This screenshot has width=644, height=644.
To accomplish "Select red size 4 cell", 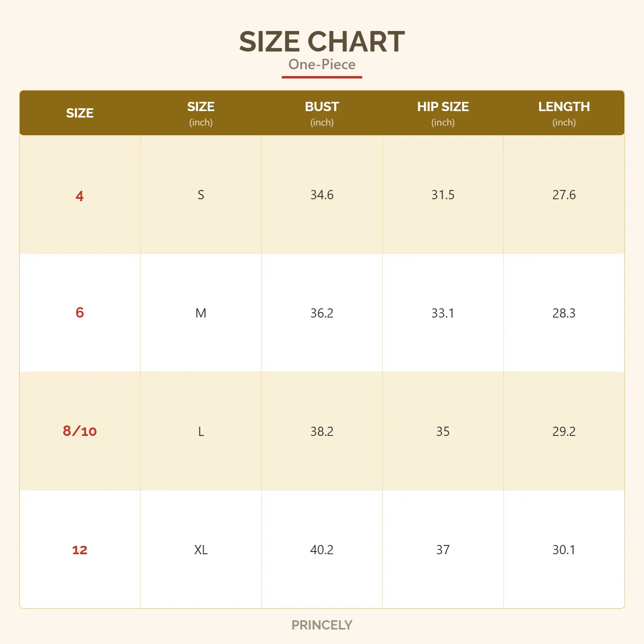I will (x=80, y=196).
